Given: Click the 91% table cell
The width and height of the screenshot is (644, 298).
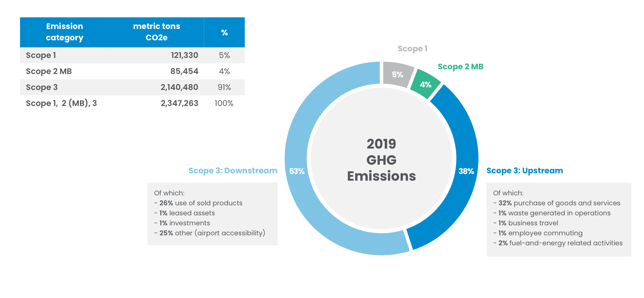Looking at the screenshot, I should point(224,87).
